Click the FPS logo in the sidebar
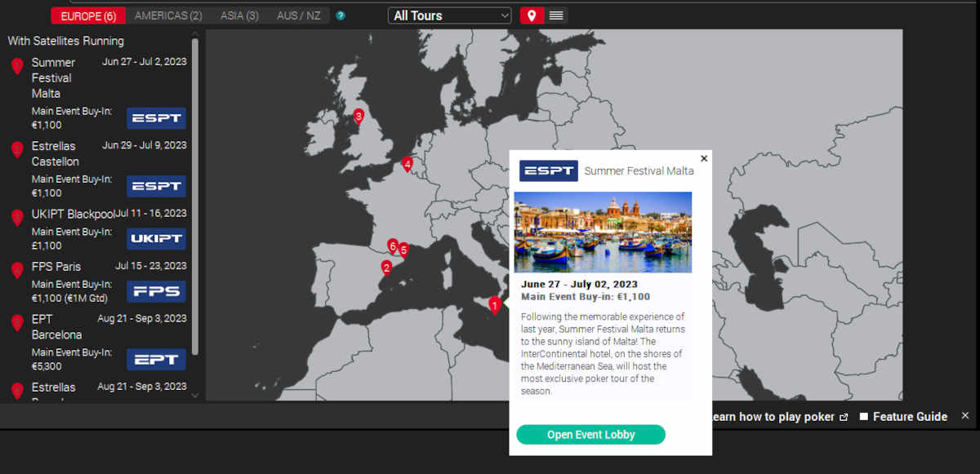This screenshot has height=474, width=980. click(156, 291)
